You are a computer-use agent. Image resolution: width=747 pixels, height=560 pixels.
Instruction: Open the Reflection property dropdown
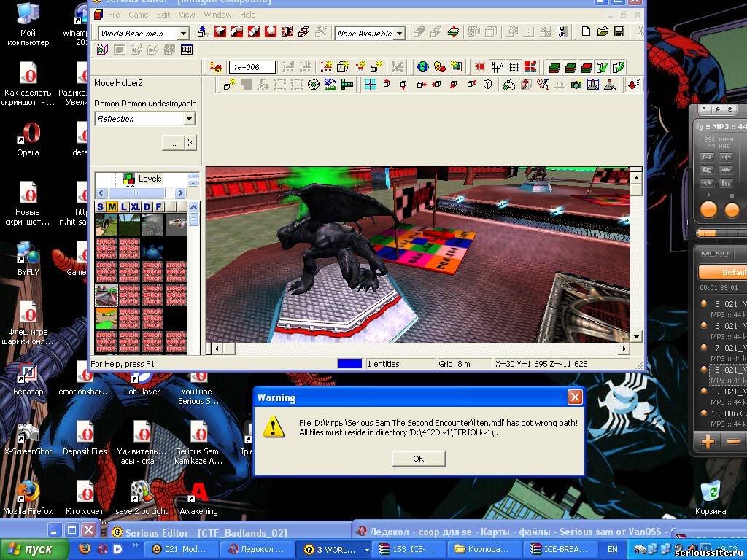189,119
